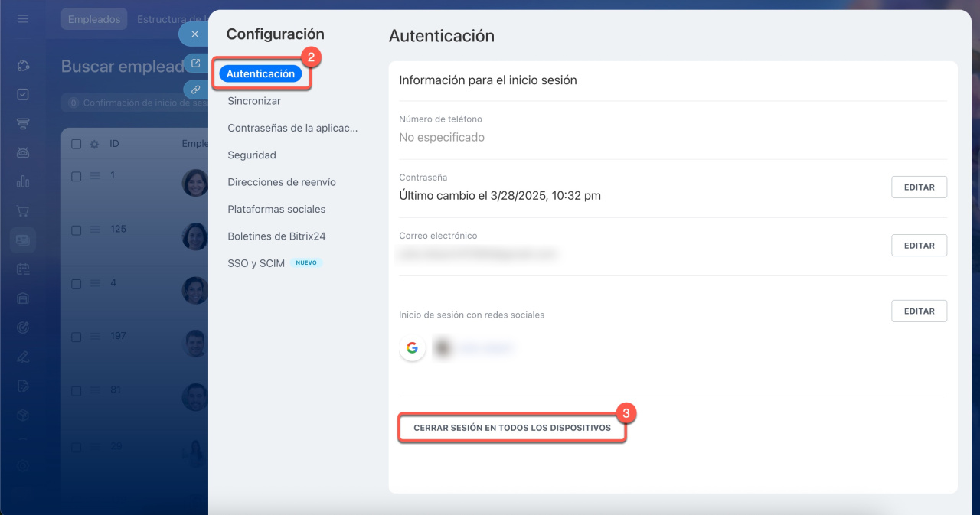980x515 pixels.
Task: Open the panel in a new window
Action: click(195, 64)
